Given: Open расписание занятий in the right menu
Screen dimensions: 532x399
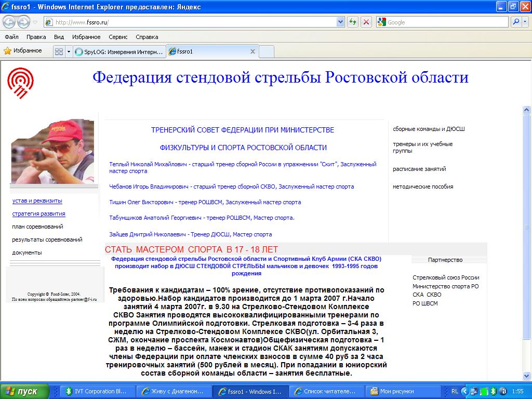Looking at the screenshot, I should point(419,169).
